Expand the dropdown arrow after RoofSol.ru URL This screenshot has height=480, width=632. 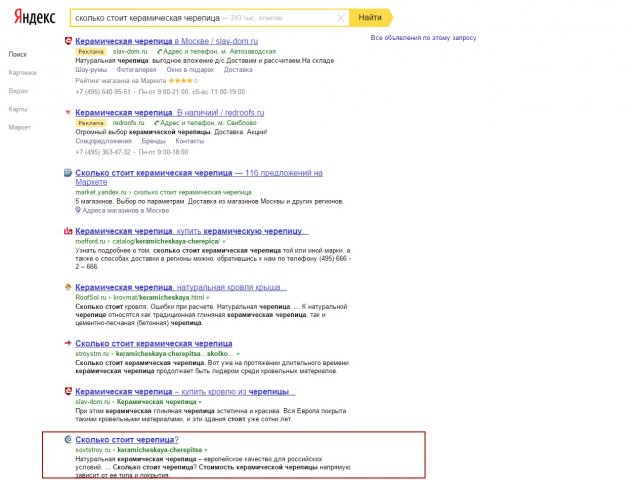click(208, 298)
